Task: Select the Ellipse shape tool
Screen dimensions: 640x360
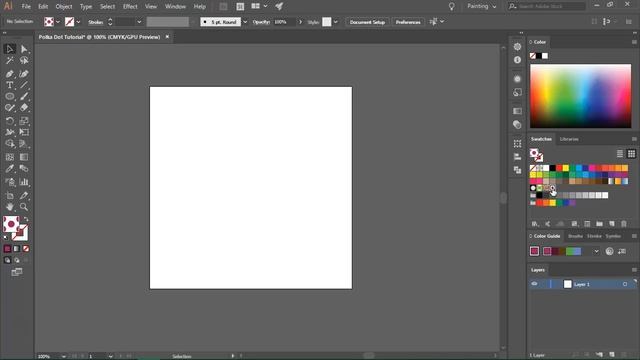Action: click(9, 97)
